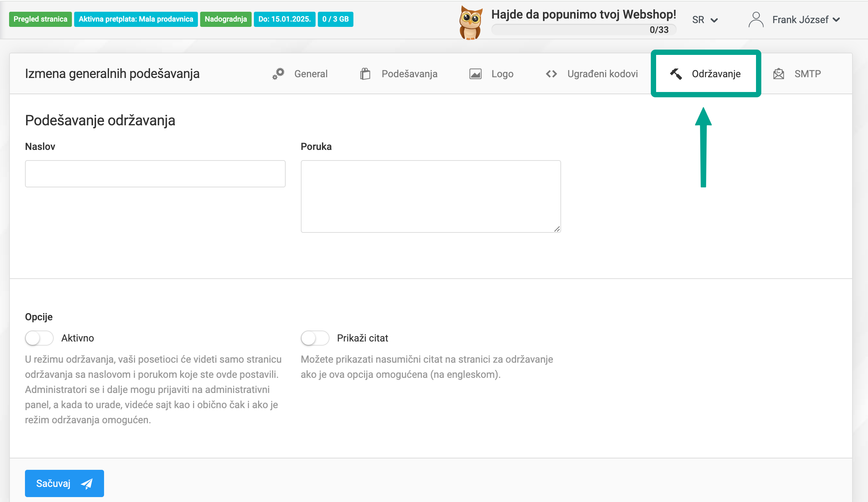Viewport: 868px width, 502px height.
Task: Click the hammer icon for Održavanje
Action: tap(676, 74)
